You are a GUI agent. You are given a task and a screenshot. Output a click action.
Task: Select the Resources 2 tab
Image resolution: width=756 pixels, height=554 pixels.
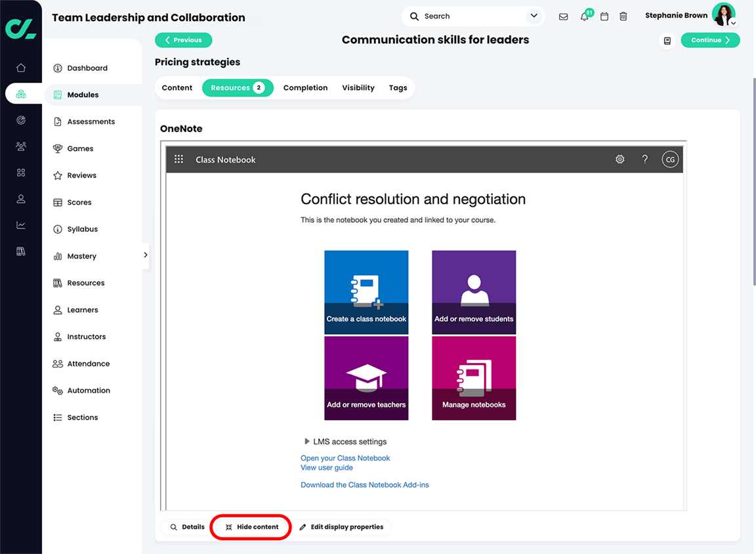click(238, 88)
